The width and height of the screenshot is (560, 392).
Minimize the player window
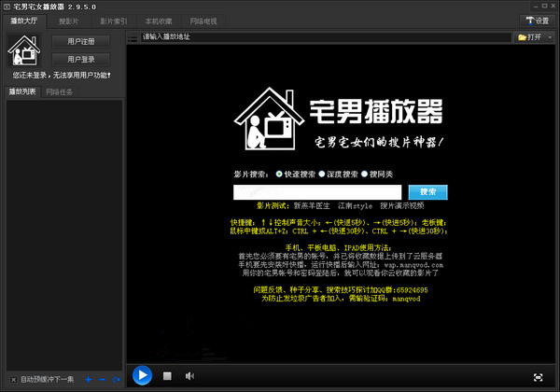point(536,7)
